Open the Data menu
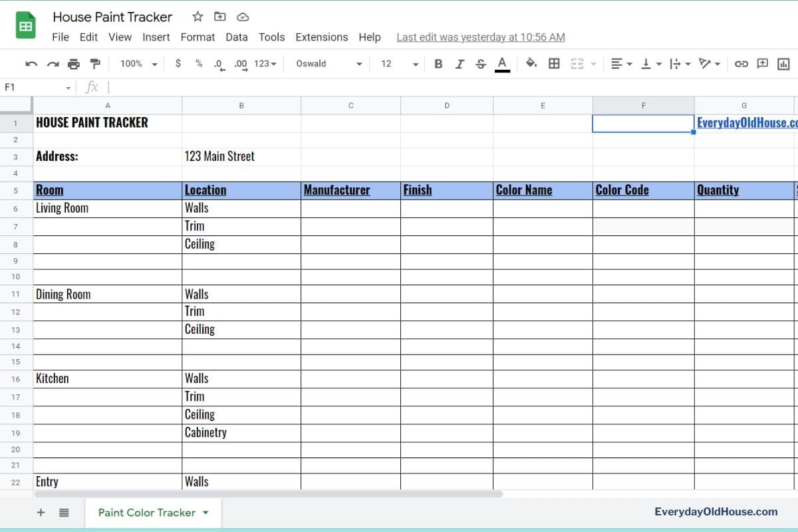 point(237,37)
